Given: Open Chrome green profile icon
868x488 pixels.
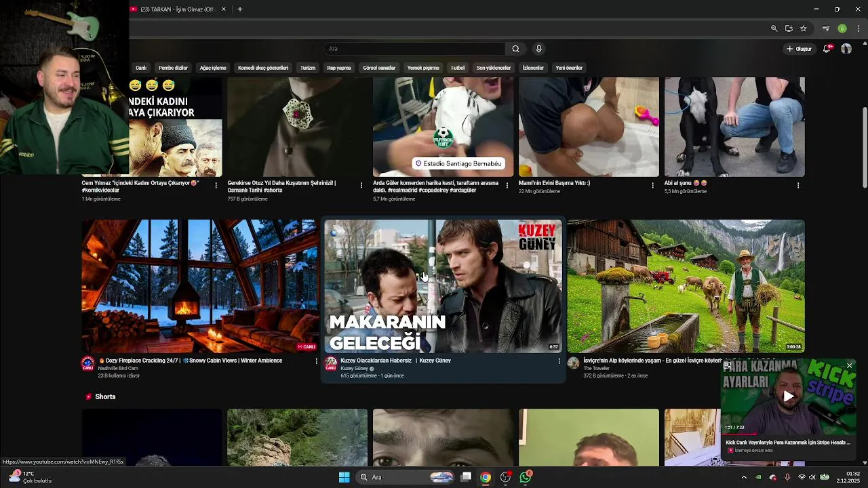Looking at the screenshot, I should [842, 28].
